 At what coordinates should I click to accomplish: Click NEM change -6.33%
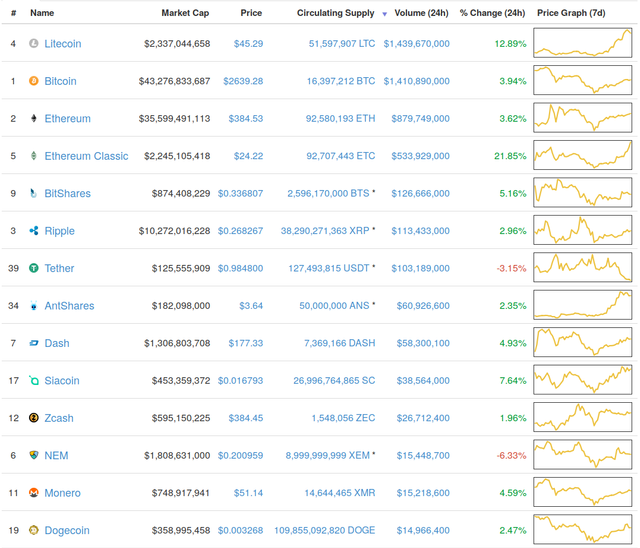pos(511,455)
